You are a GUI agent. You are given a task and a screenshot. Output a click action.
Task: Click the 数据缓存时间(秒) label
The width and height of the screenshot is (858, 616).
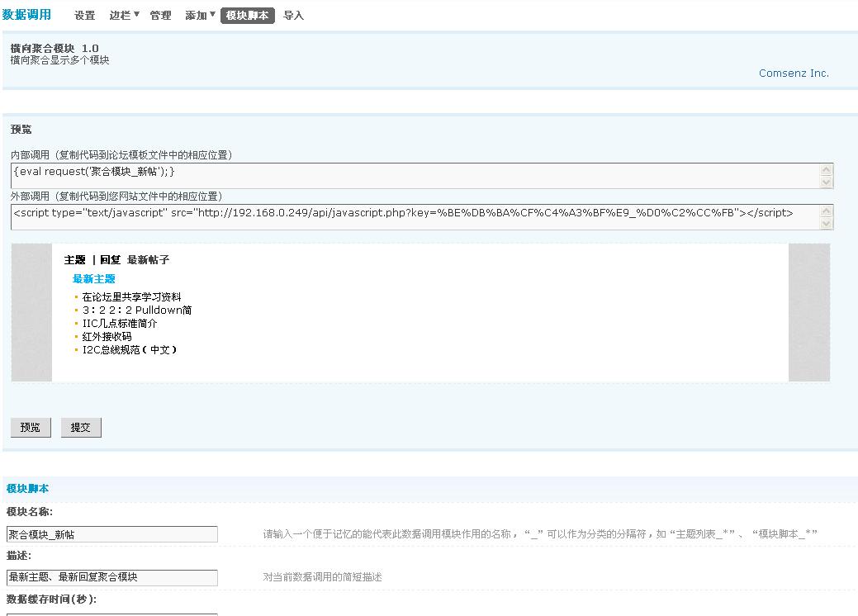point(51,599)
